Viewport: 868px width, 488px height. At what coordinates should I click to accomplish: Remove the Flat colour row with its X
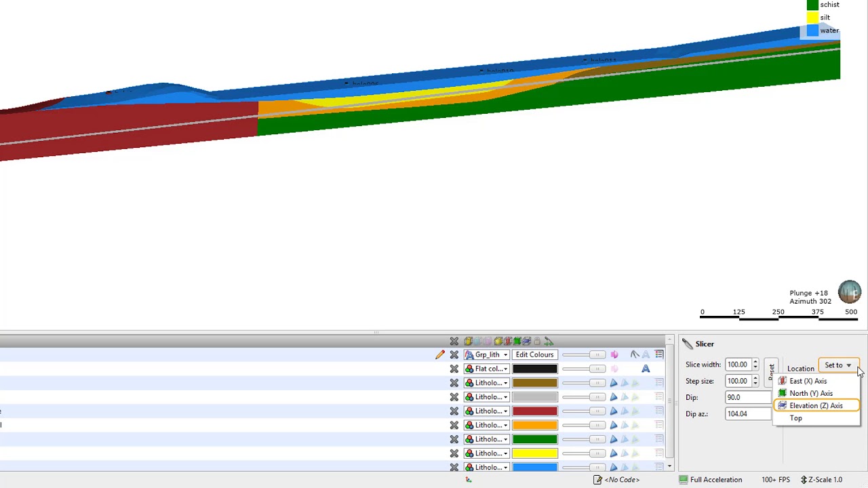coord(454,369)
